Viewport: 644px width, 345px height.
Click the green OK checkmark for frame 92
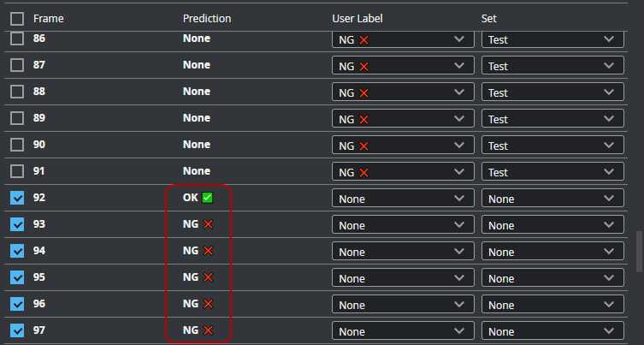208,198
